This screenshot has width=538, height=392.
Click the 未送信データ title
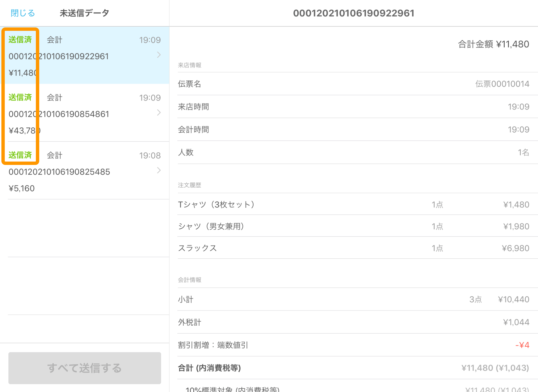[x=84, y=13]
